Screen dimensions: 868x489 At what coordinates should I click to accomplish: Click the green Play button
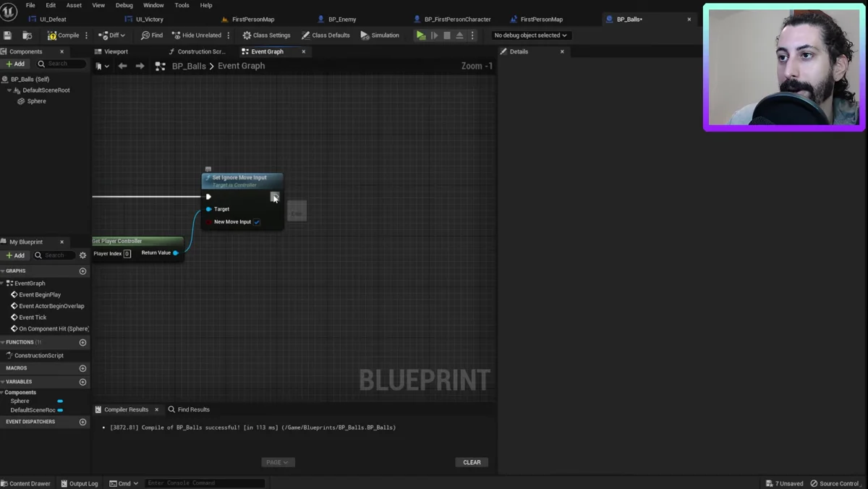click(x=421, y=35)
